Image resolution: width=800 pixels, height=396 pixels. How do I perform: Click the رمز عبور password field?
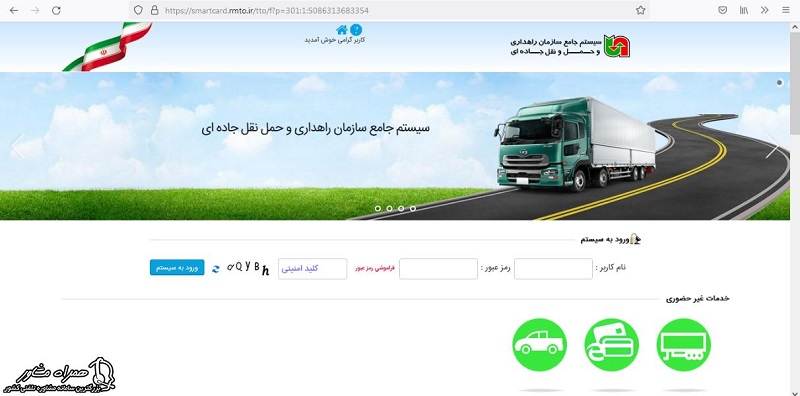[438, 269]
